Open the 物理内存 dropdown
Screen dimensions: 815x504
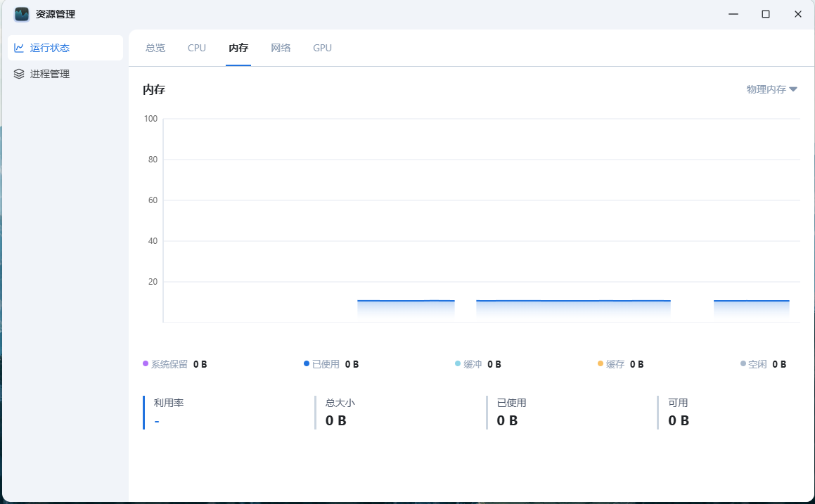[x=766, y=89]
